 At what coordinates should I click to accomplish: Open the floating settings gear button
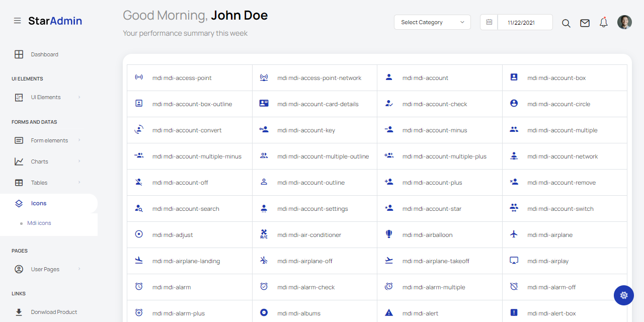[624, 295]
